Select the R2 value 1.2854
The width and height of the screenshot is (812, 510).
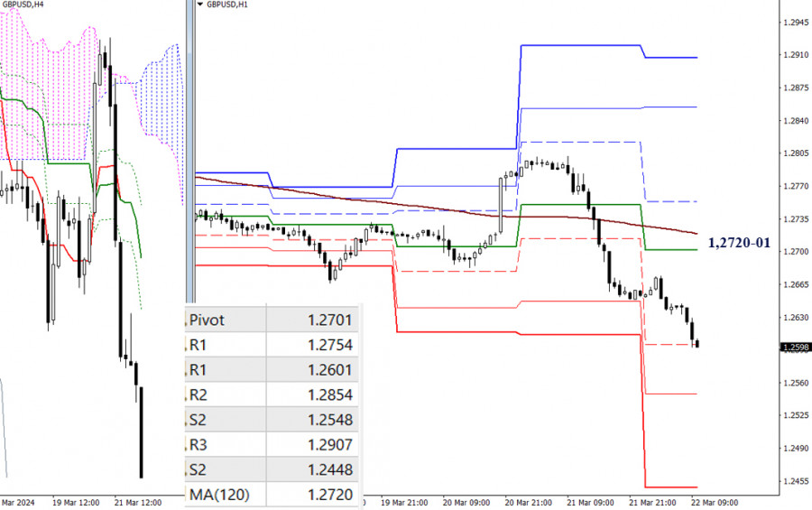330,395
